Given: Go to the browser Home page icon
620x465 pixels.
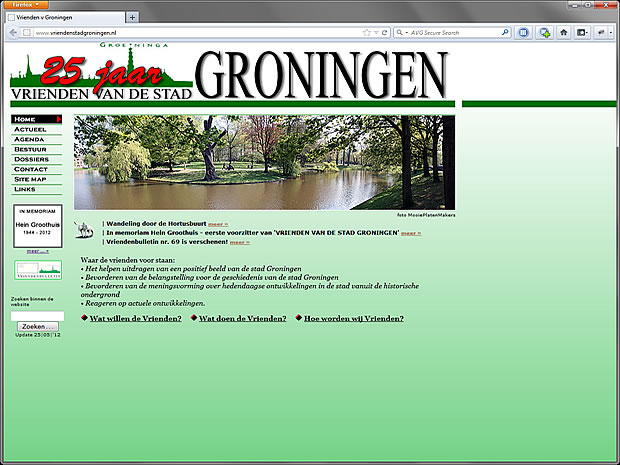Looking at the screenshot, I should (x=563, y=32).
